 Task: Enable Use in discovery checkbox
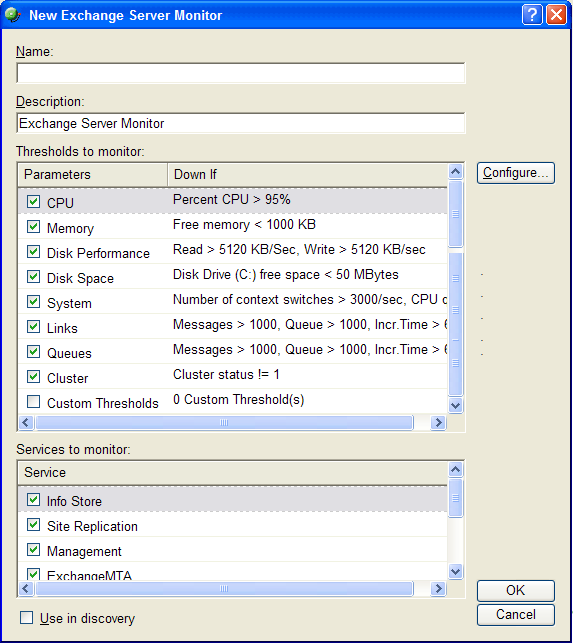(26, 618)
